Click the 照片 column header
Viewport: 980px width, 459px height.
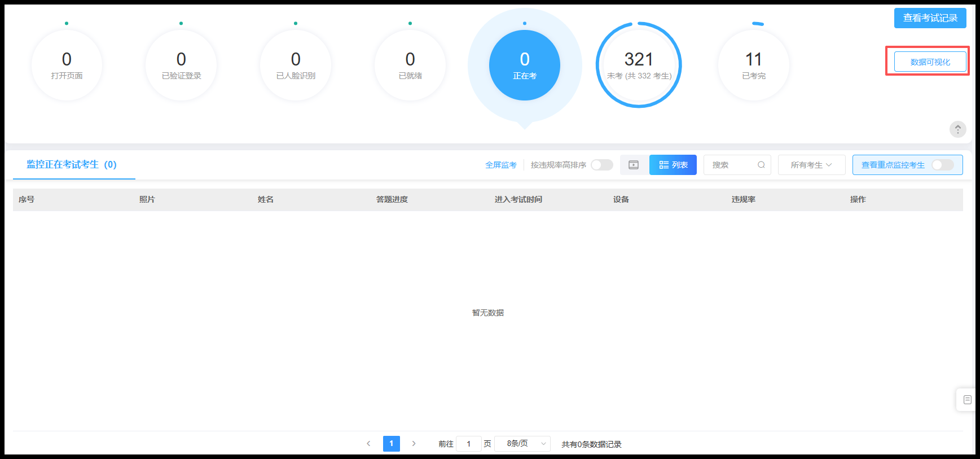click(147, 199)
